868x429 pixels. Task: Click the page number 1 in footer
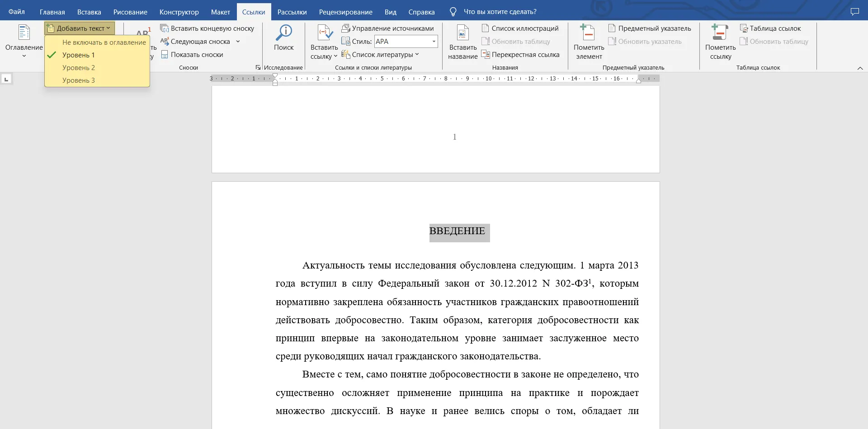click(454, 137)
